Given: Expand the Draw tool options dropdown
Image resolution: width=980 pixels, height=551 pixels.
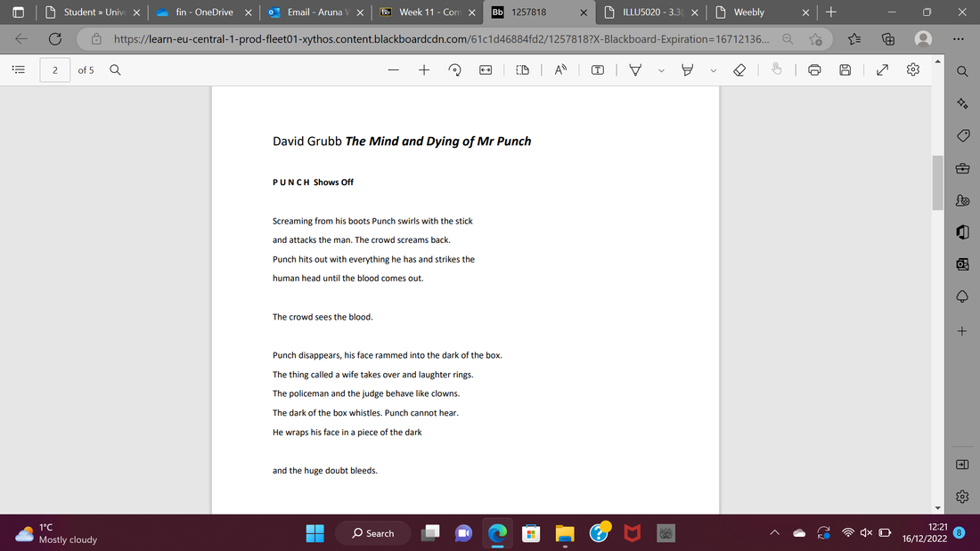Looking at the screenshot, I should pyautogui.click(x=661, y=70).
